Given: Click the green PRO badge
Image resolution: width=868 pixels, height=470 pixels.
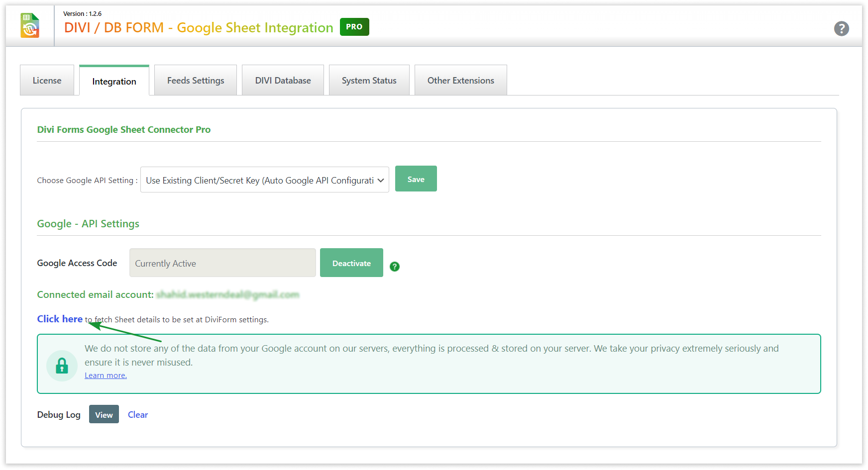Looking at the screenshot, I should [x=354, y=27].
